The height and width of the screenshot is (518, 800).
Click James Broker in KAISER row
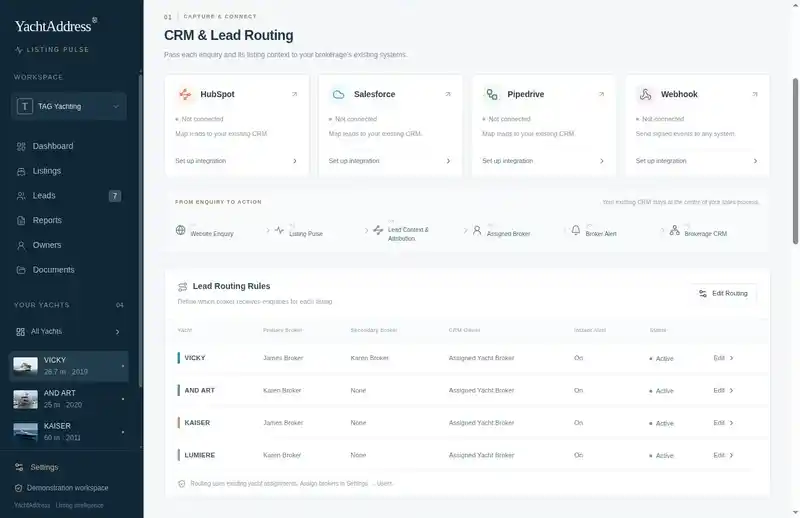pos(283,423)
